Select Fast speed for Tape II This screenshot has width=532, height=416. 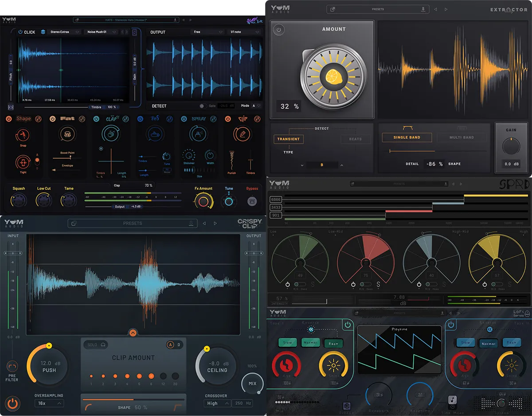[512, 343]
